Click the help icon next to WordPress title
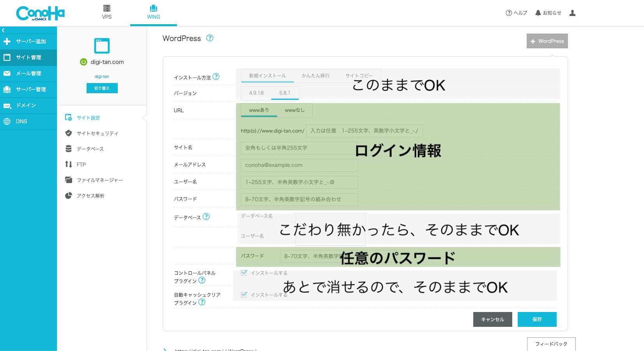The width and height of the screenshot is (644, 351). (x=210, y=38)
